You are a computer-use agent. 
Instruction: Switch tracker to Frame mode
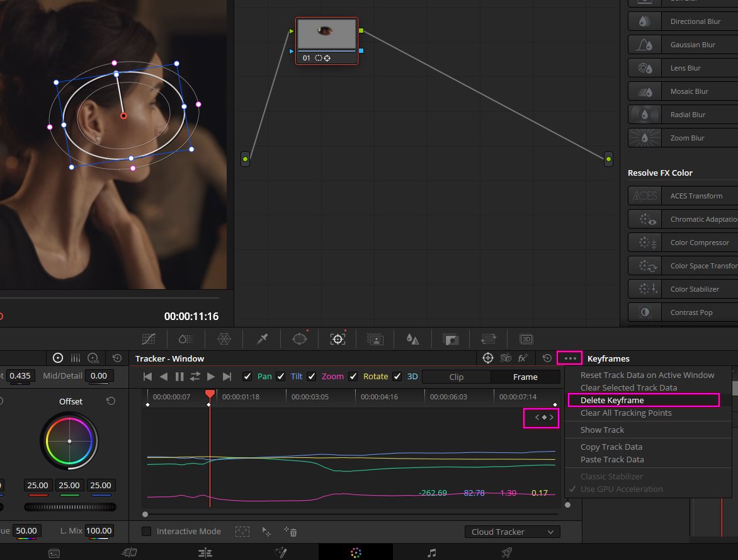click(x=525, y=377)
